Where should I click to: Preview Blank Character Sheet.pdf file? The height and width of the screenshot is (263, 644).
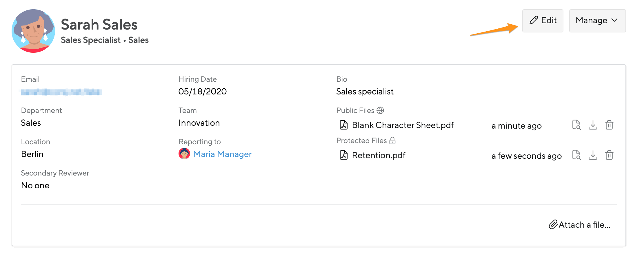click(x=576, y=125)
